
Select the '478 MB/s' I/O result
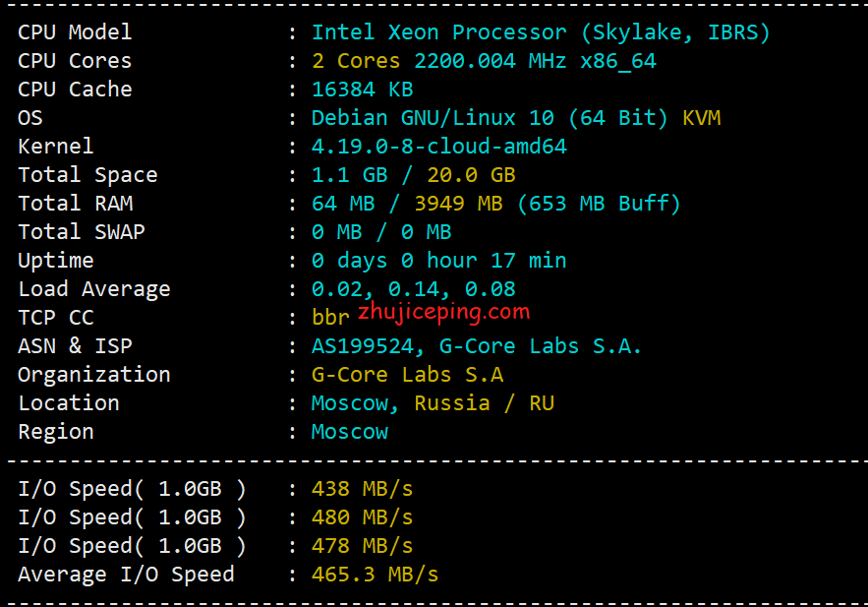coord(363,547)
